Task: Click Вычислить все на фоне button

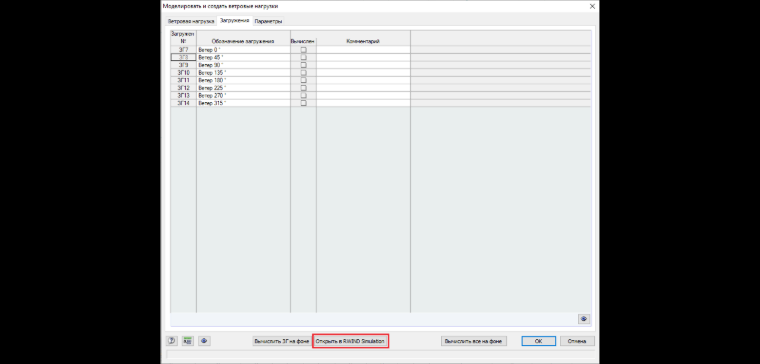Action: click(x=474, y=341)
